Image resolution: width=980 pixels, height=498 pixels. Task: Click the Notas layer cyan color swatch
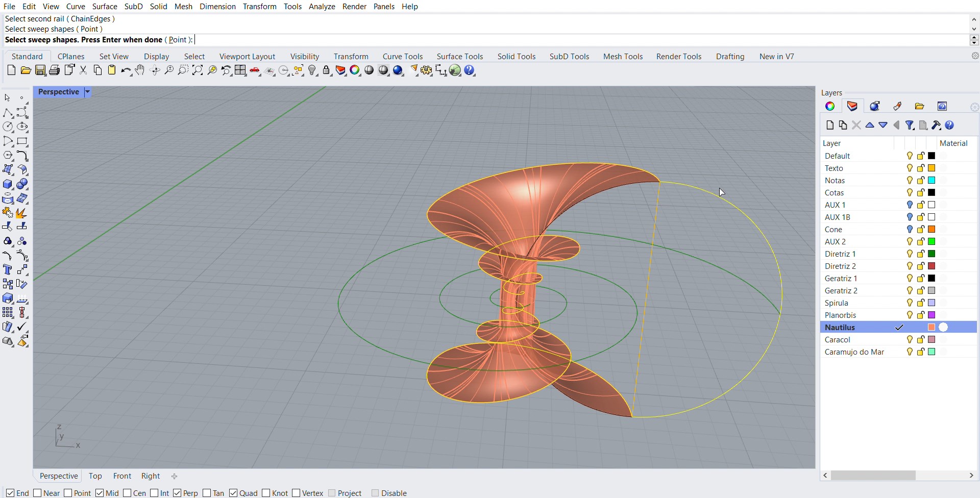(x=932, y=181)
